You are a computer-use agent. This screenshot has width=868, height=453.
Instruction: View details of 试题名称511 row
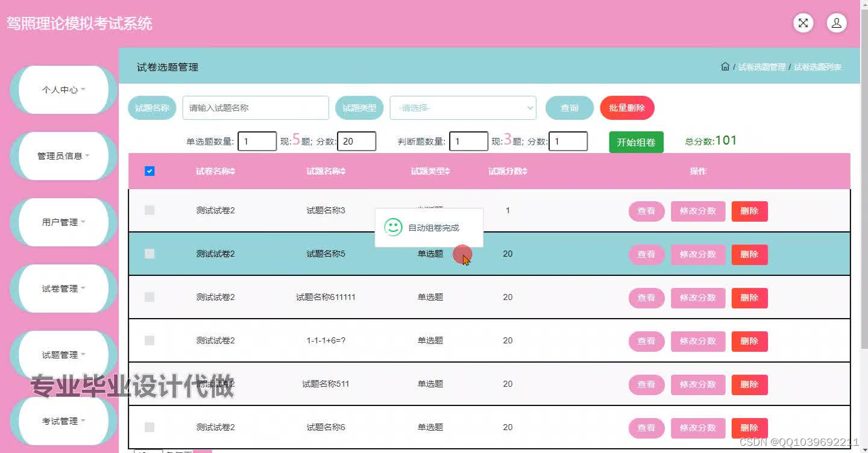coord(646,385)
